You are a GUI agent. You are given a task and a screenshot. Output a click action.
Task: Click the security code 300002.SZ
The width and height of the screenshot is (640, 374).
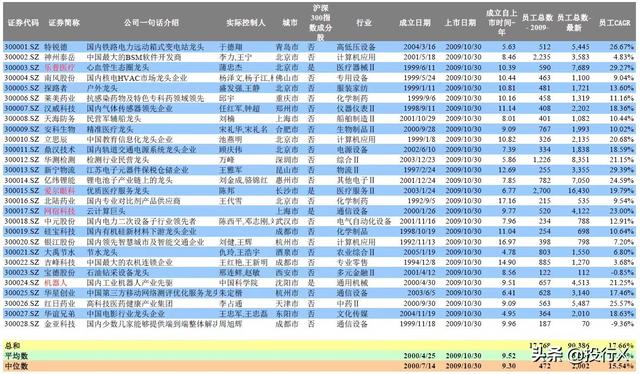pyautogui.click(x=22, y=57)
